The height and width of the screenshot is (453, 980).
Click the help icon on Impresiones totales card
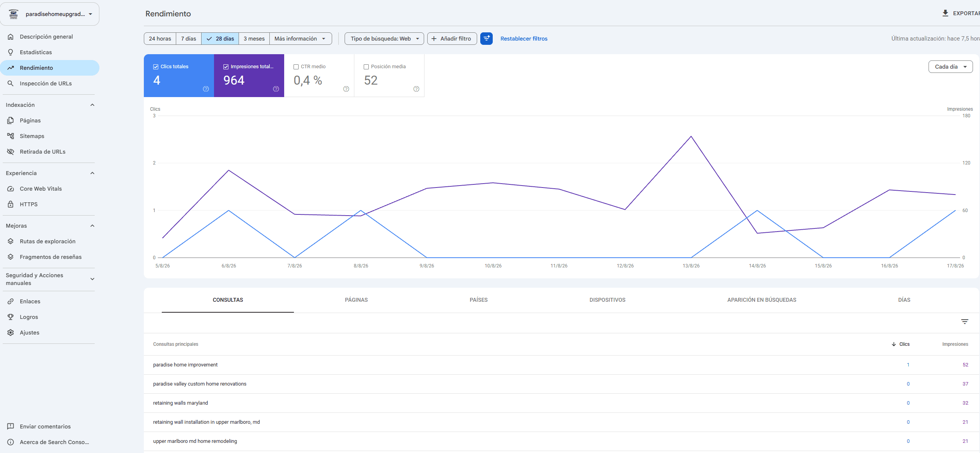(x=276, y=89)
